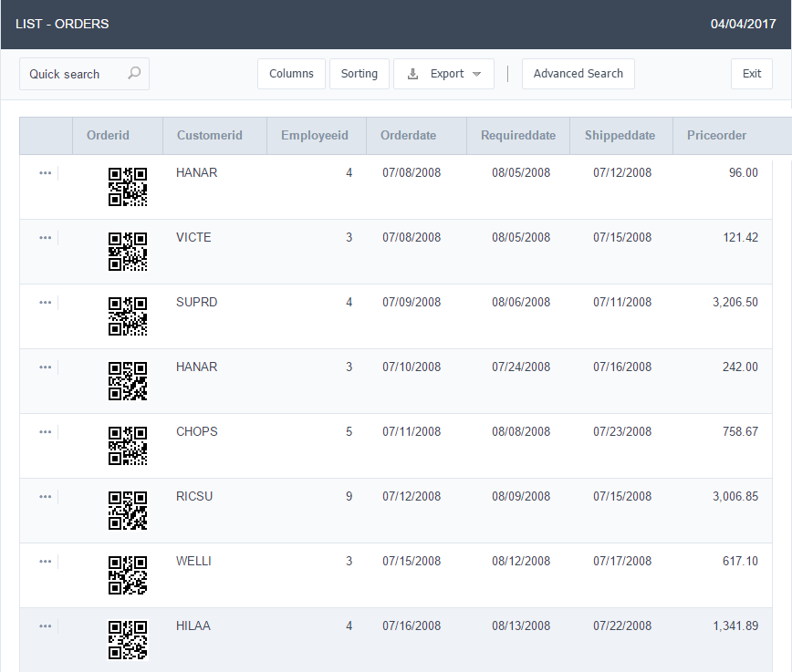Open the row actions menu for HANAR's first order
This screenshot has width=792, height=672.
click(x=45, y=172)
